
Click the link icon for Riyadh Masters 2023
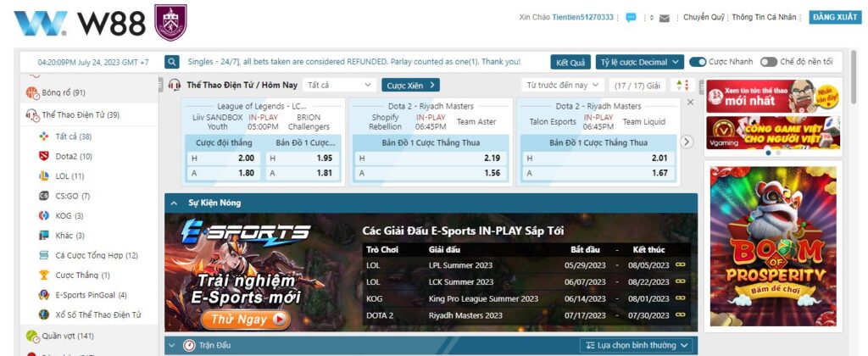681,314
